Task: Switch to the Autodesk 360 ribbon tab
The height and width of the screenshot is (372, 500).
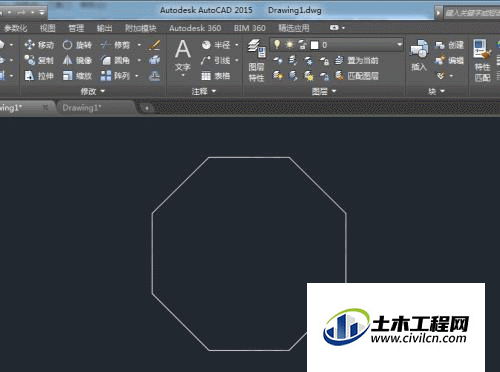Action: [195, 28]
